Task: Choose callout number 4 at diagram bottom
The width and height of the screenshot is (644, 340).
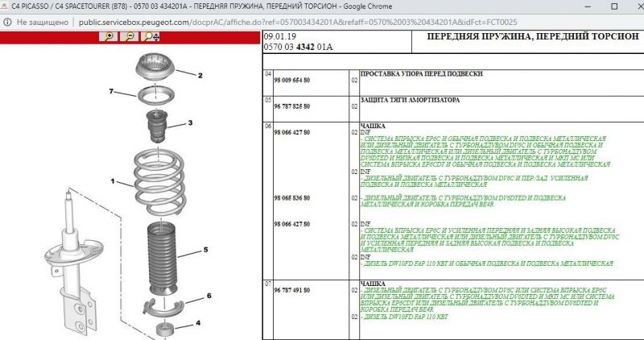Action: [198, 324]
